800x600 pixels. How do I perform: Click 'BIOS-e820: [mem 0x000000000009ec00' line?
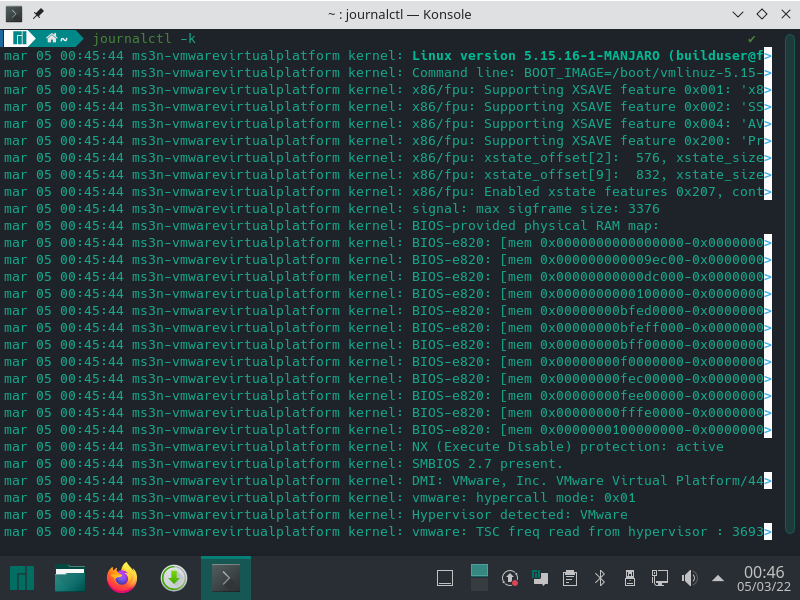387,260
